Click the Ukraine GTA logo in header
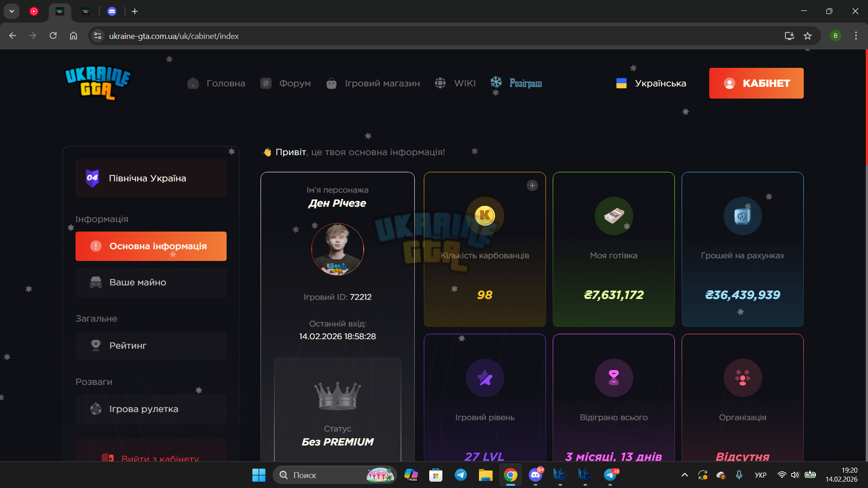This screenshot has width=868, height=488. coord(98,83)
